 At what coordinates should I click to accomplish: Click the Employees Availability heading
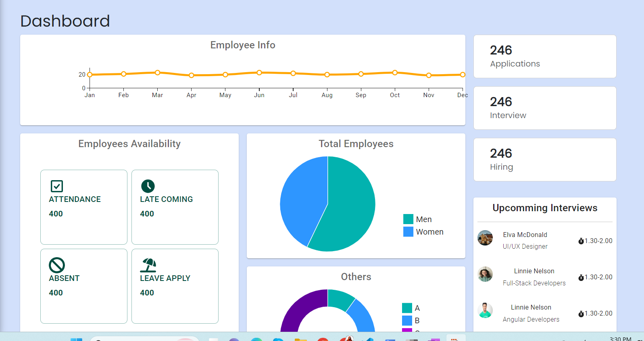(129, 144)
